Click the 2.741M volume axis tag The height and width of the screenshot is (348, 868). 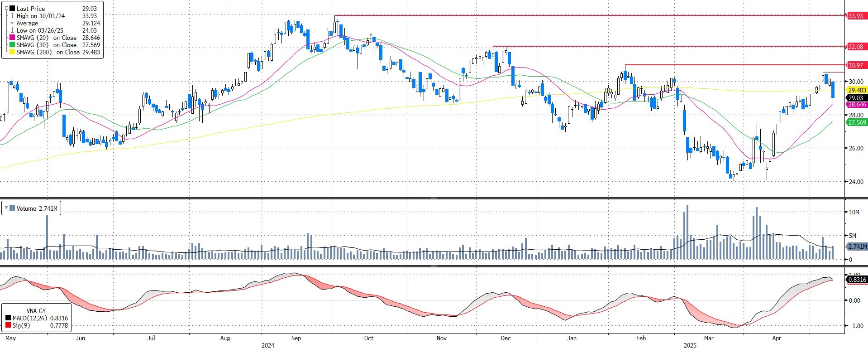[857, 246]
